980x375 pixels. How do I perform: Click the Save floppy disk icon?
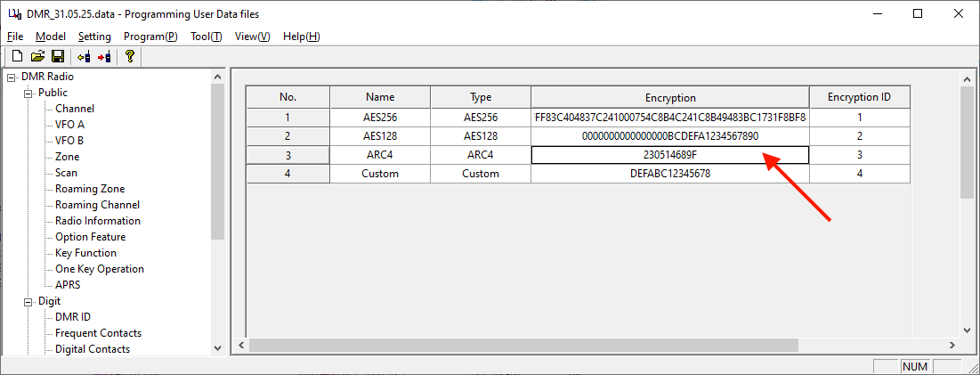(58, 57)
